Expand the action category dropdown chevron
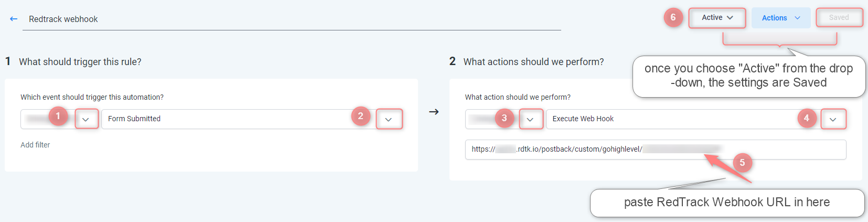The image size is (868, 222). click(530, 119)
